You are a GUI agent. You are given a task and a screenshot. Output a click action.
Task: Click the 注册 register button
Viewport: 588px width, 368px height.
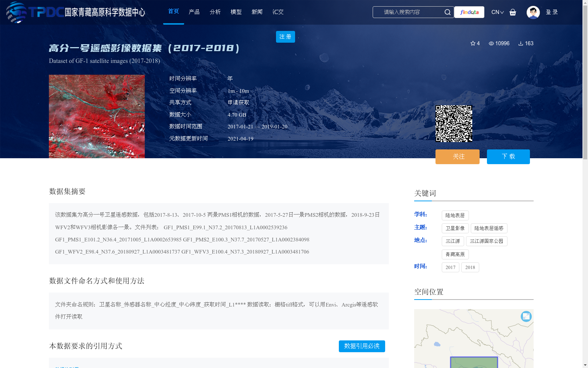coord(286,37)
